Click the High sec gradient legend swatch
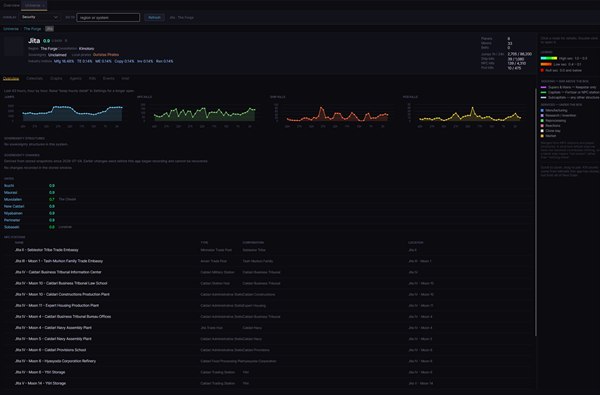Screen dimensions: 600x395 549,58
